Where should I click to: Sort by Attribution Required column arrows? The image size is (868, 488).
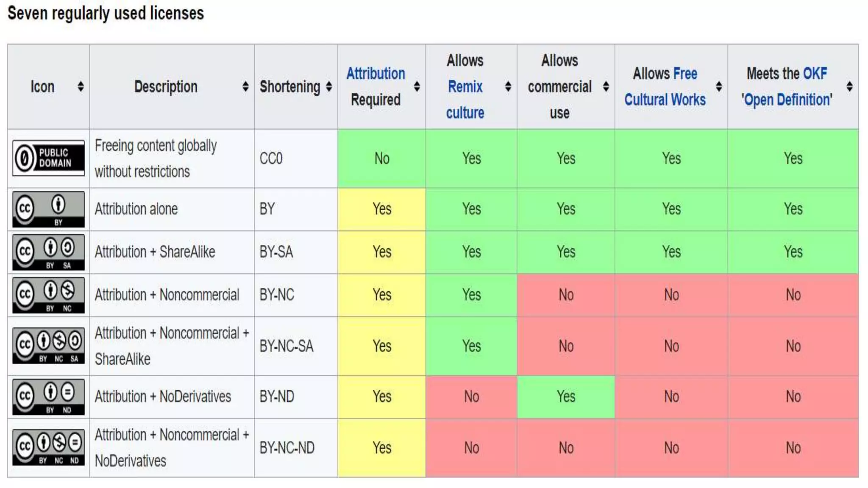[x=417, y=87]
